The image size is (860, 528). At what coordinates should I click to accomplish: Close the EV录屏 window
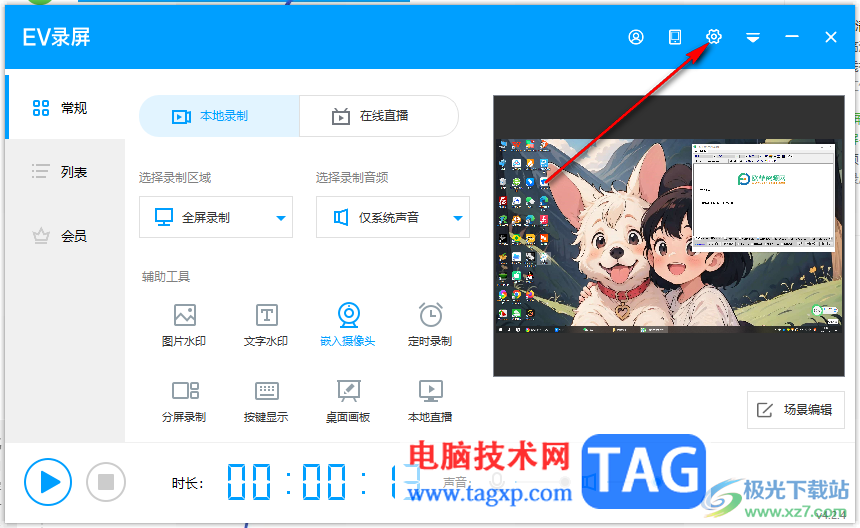point(830,37)
